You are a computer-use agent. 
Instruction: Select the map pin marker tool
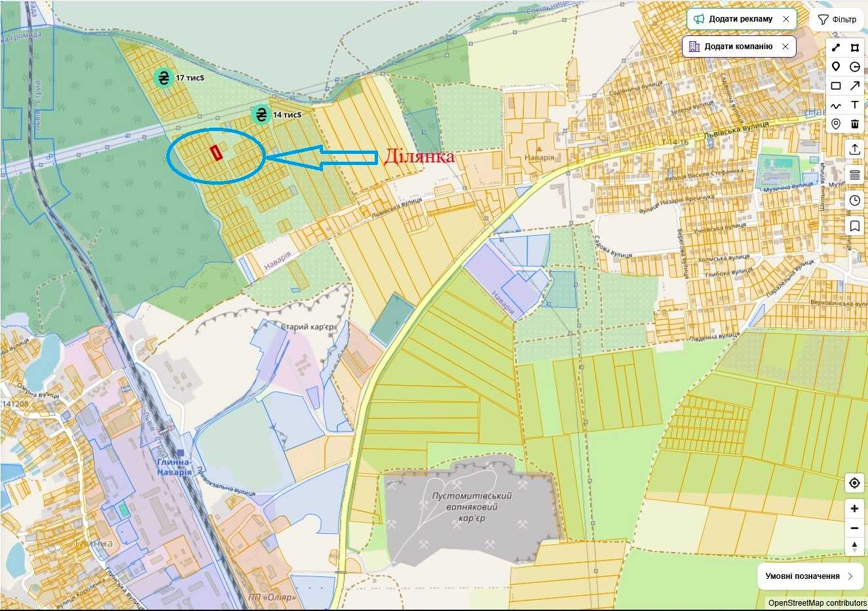point(836,67)
